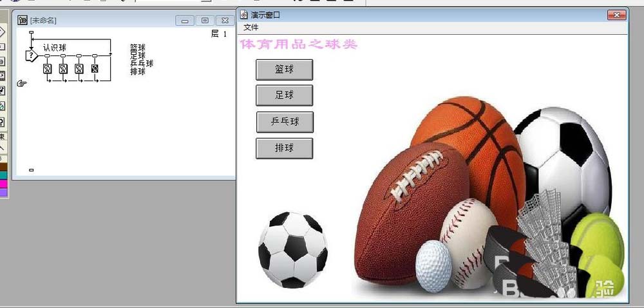Pick the purple icon color swatch
644x308 pixels.
pos(4,193)
